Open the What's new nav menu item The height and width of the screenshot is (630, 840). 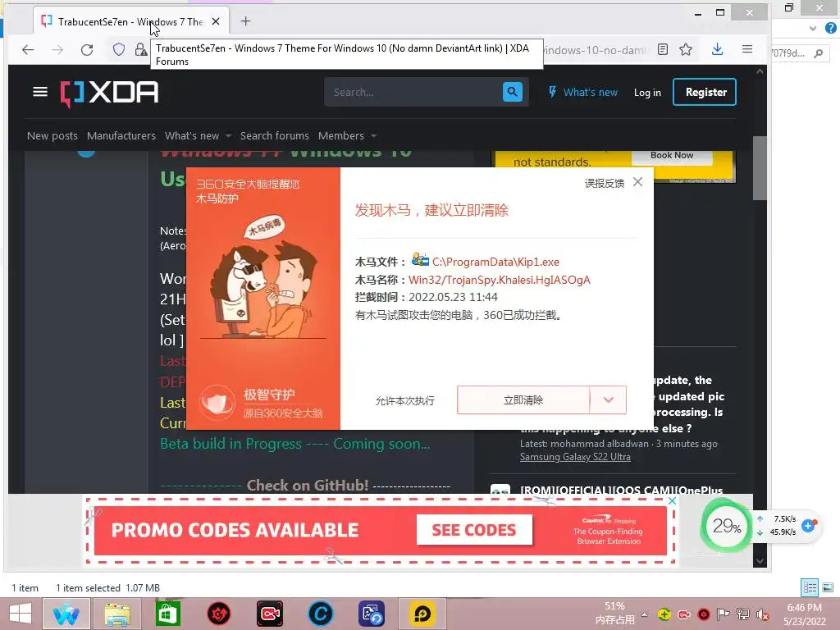[192, 136]
